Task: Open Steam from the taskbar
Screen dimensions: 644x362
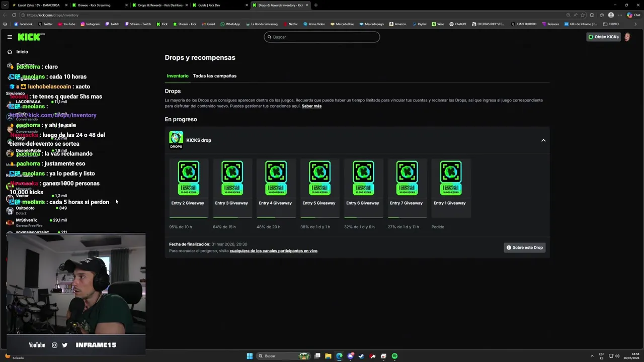Action: point(361,356)
